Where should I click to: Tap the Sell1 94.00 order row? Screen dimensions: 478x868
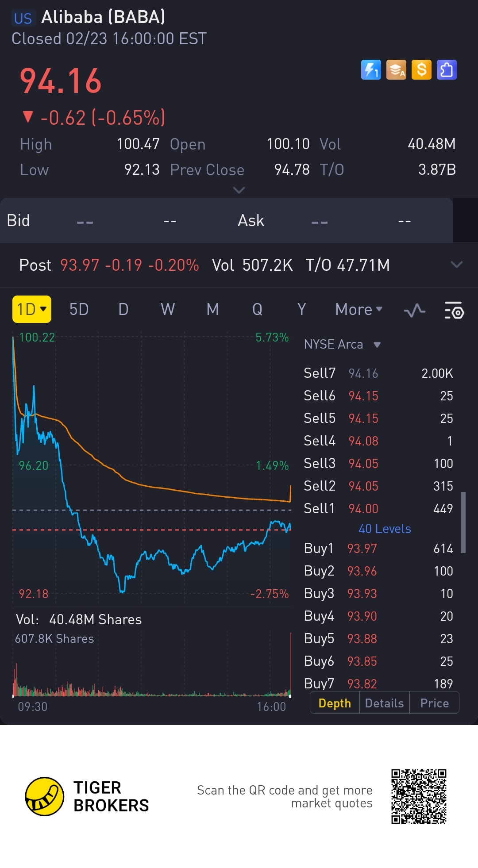pos(378,508)
